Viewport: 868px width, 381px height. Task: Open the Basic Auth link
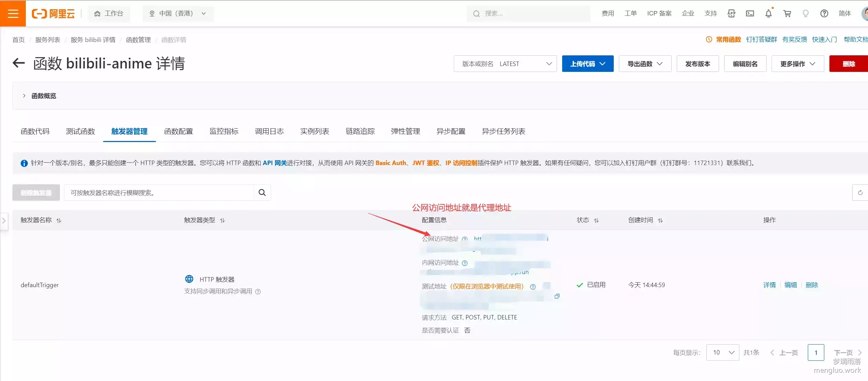point(391,163)
